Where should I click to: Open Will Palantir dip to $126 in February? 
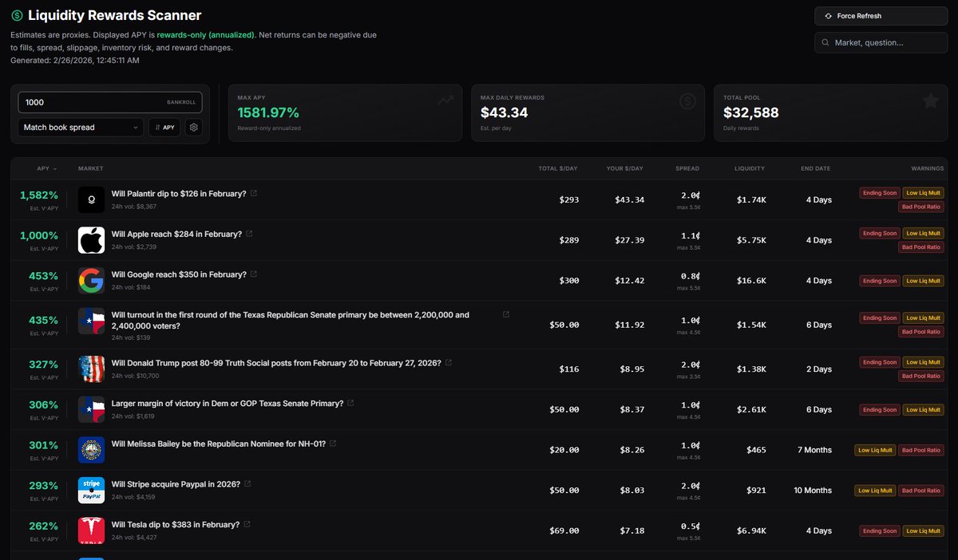[x=179, y=194]
